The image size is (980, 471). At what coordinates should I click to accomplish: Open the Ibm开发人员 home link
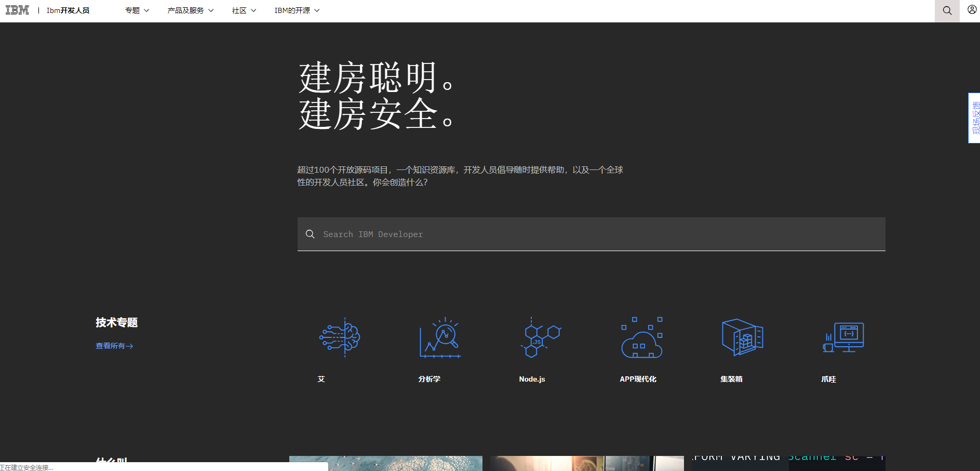68,10
